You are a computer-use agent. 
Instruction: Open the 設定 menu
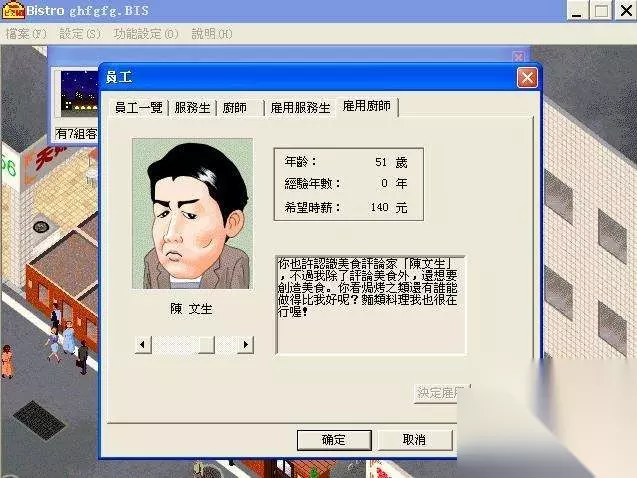coord(80,34)
